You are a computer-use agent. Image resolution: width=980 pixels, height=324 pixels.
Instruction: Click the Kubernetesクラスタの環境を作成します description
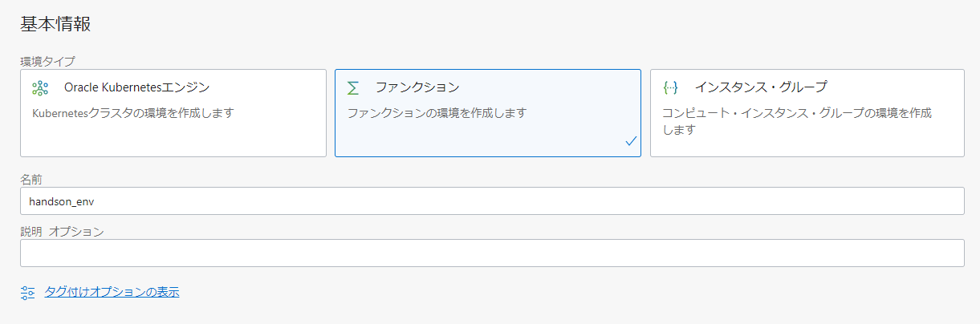132,113
